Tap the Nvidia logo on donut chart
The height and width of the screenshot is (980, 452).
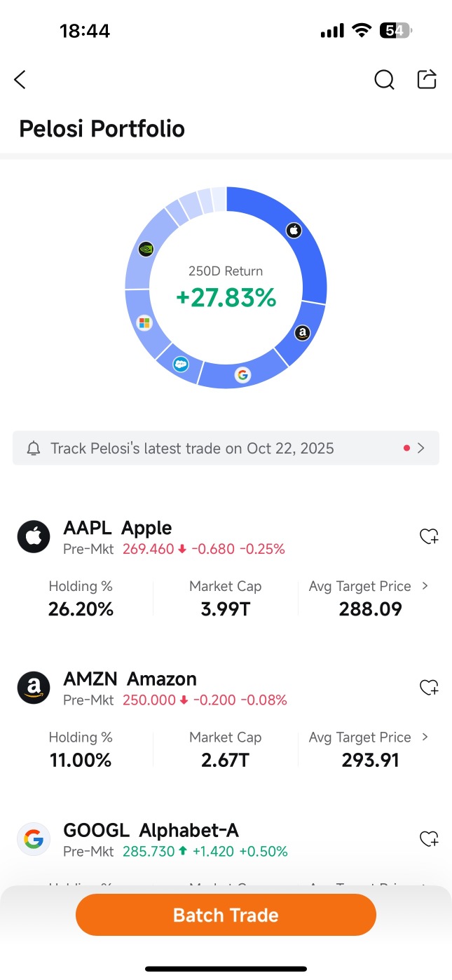(x=146, y=248)
